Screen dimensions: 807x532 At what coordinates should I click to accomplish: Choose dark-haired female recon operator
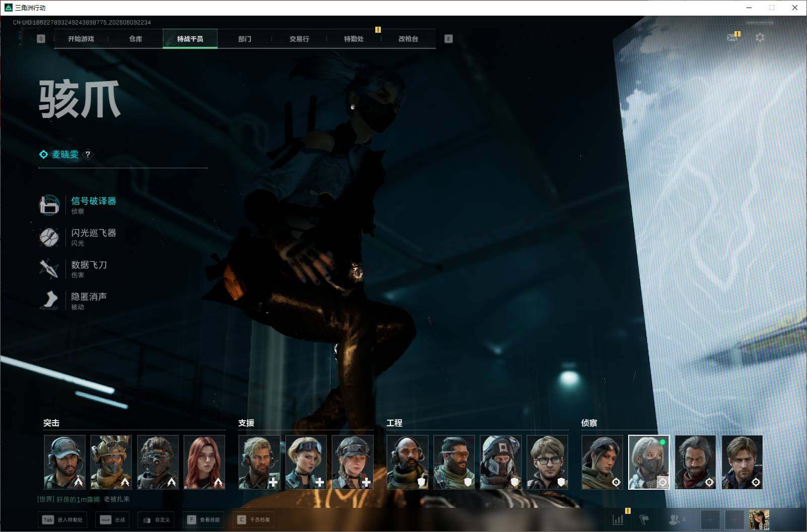[x=602, y=462]
